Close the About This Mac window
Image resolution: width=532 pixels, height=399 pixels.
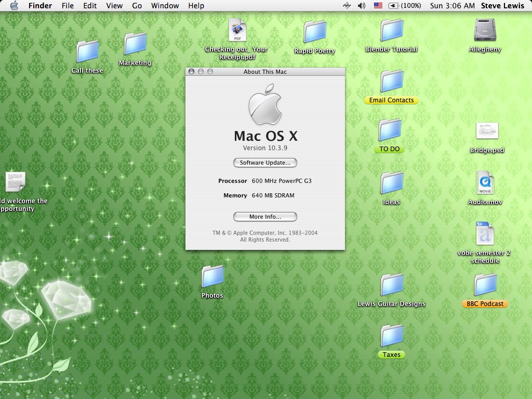click(x=191, y=71)
